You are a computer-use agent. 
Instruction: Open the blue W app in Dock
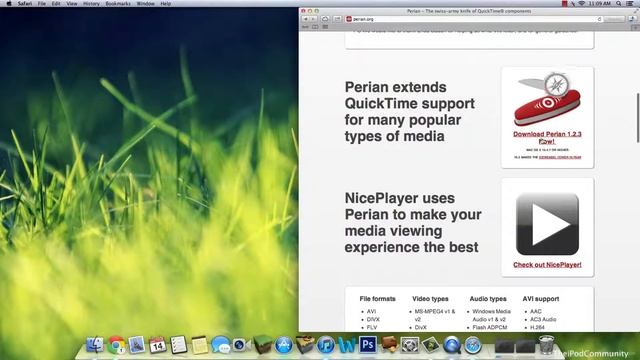[347, 345]
